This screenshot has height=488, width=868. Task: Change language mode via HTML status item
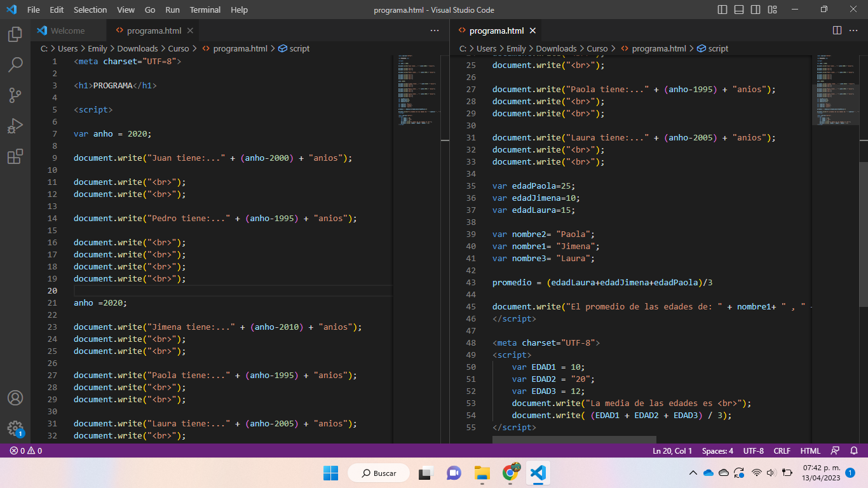point(810,451)
